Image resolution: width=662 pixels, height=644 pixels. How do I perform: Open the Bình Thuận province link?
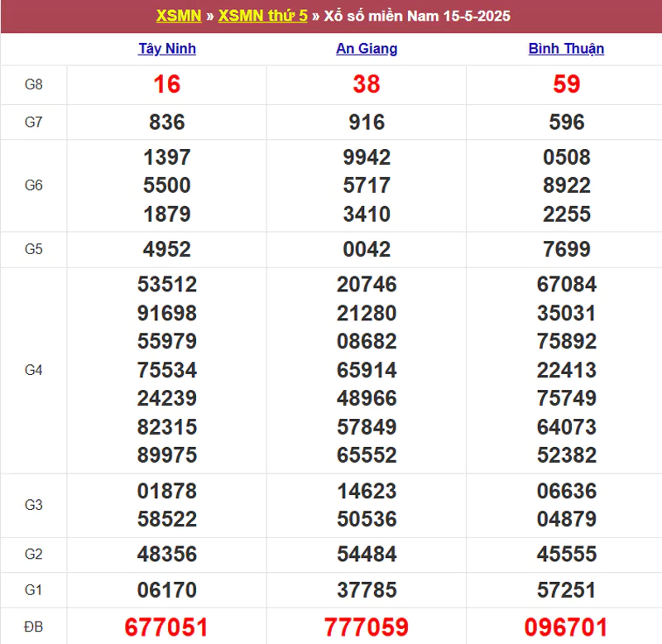click(566, 49)
